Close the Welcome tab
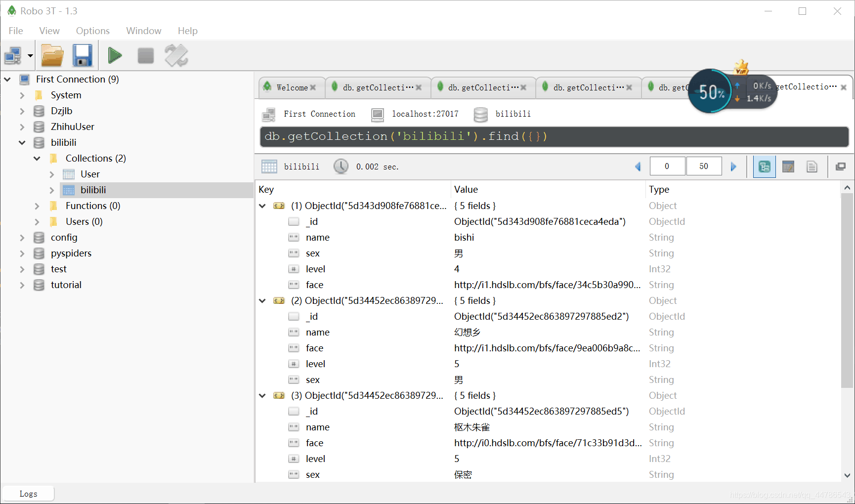The image size is (855, 504). click(313, 87)
